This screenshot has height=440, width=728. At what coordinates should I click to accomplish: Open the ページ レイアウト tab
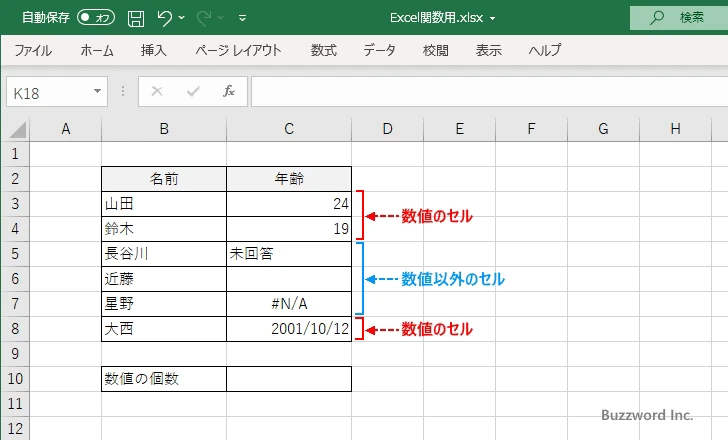click(x=238, y=50)
